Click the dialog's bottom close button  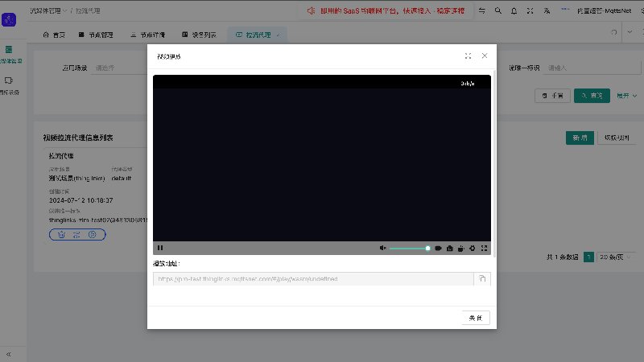pos(476,318)
